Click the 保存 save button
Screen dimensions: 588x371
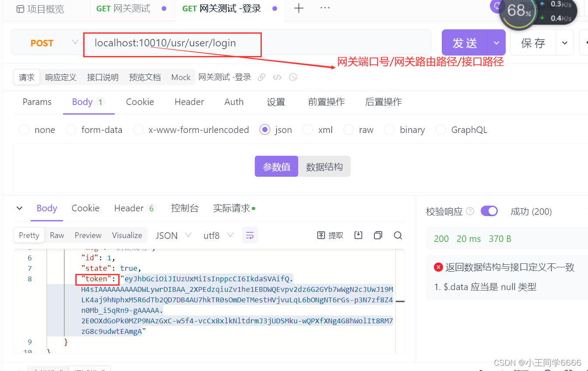[x=533, y=43]
